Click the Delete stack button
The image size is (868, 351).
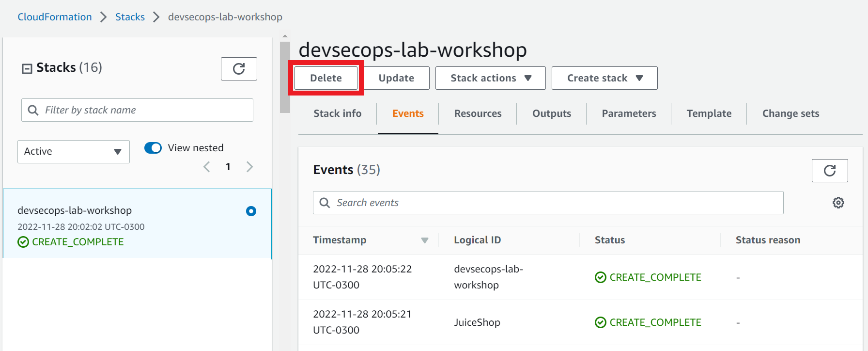pos(326,78)
